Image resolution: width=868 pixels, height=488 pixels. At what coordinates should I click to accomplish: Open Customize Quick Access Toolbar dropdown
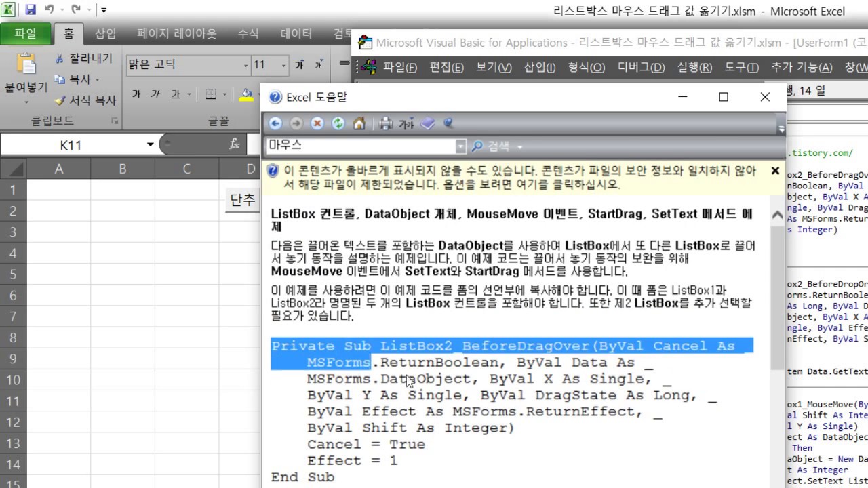pyautogui.click(x=104, y=10)
